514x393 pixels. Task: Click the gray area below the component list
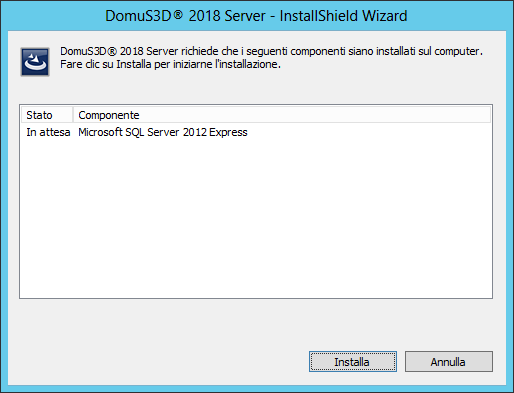click(256, 323)
